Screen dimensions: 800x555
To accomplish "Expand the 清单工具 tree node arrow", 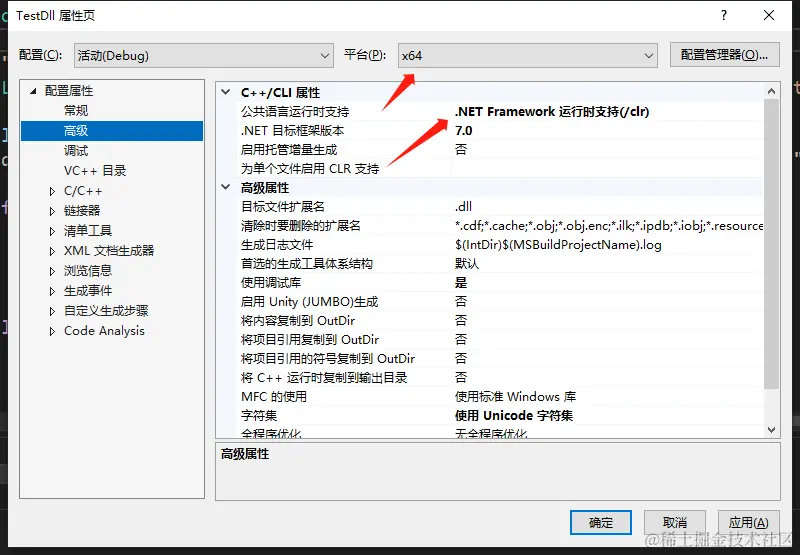I will pos(52,231).
